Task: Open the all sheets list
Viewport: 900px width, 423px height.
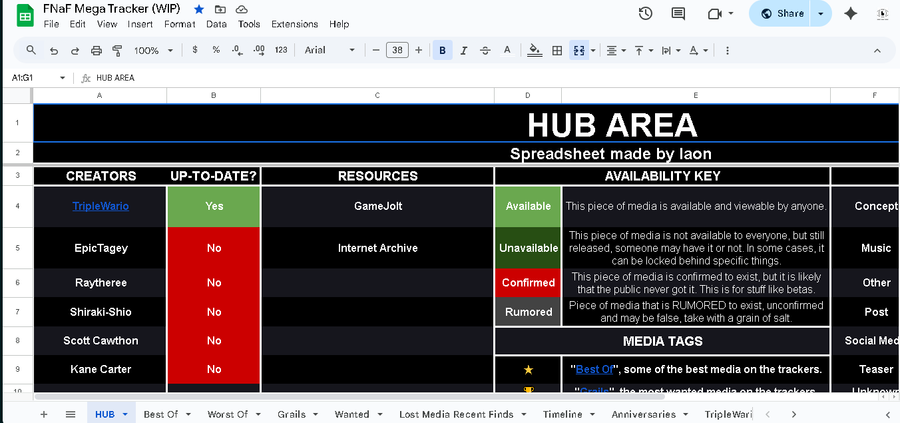Action: click(70, 414)
